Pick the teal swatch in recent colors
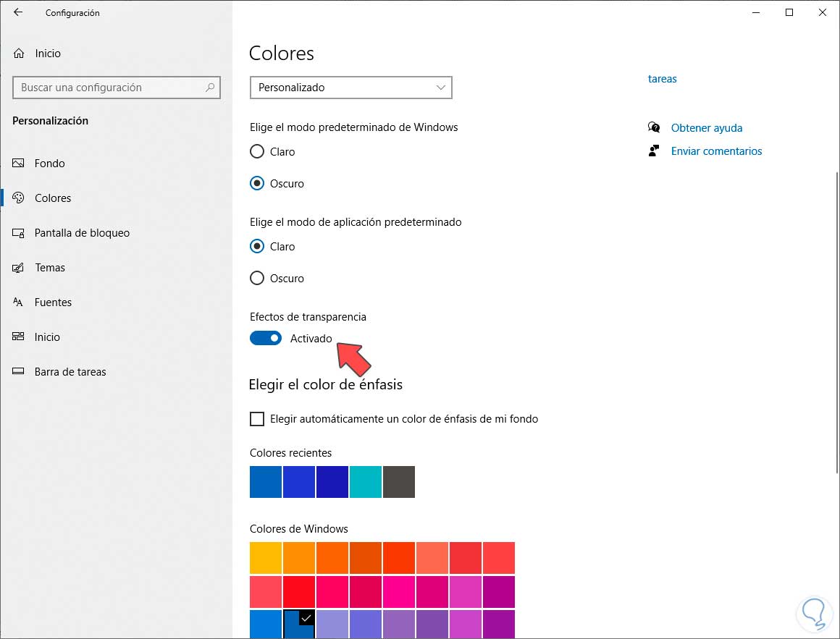 (x=366, y=482)
